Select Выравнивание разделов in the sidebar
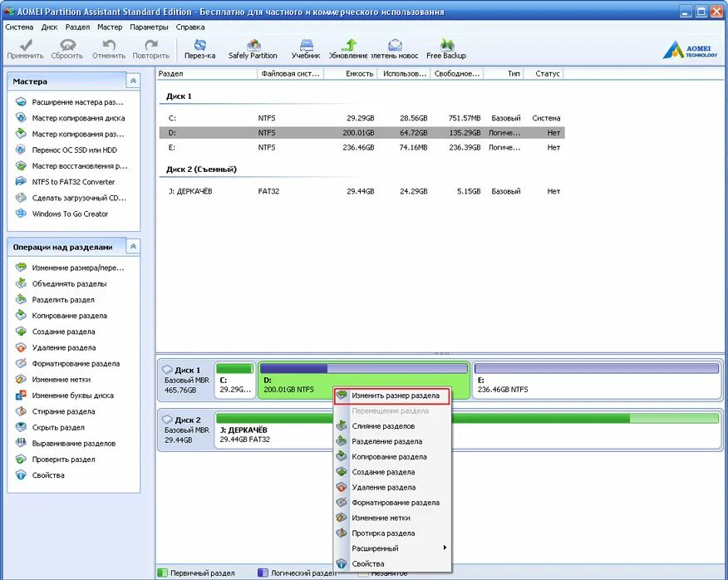728x580 pixels. (x=73, y=444)
